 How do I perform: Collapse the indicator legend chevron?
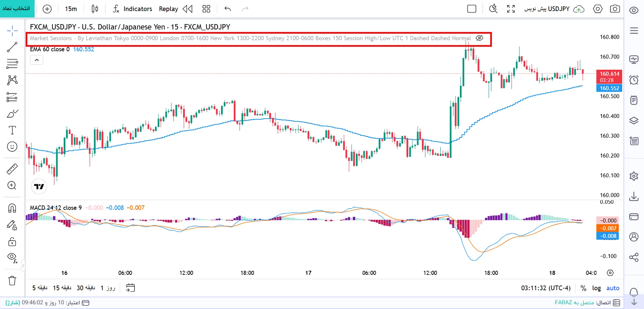pyautogui.click(x=37, y=60)
